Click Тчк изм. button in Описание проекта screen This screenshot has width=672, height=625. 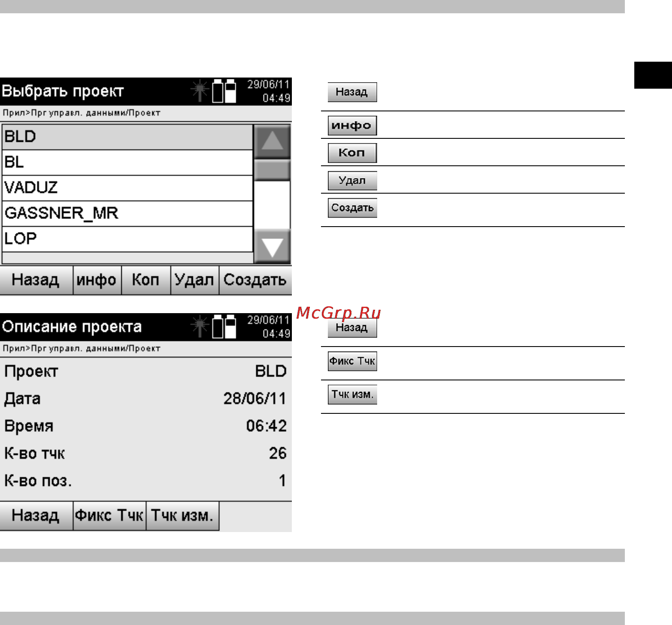coord(183,516)
